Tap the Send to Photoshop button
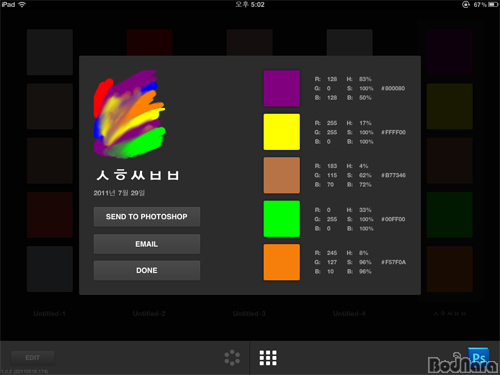 147,217
